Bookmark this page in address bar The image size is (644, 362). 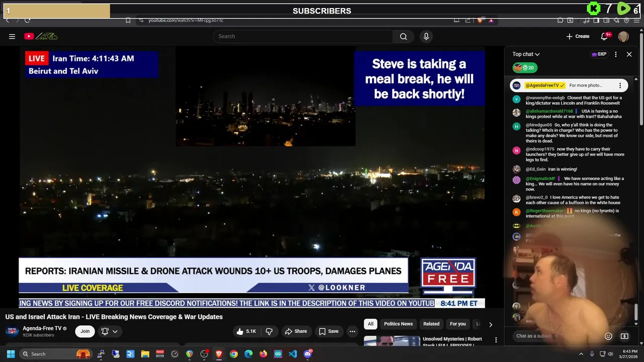[128, 20]
